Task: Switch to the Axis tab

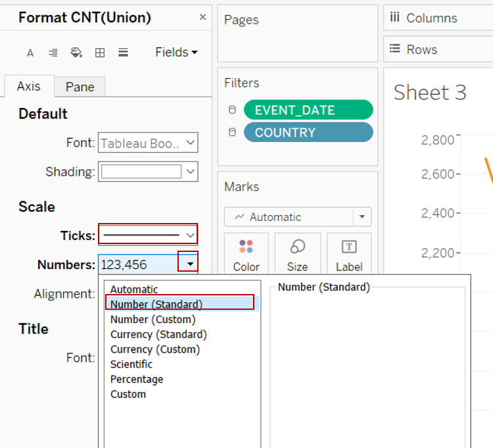Action: pyautogui.click(x=29, y=86)
